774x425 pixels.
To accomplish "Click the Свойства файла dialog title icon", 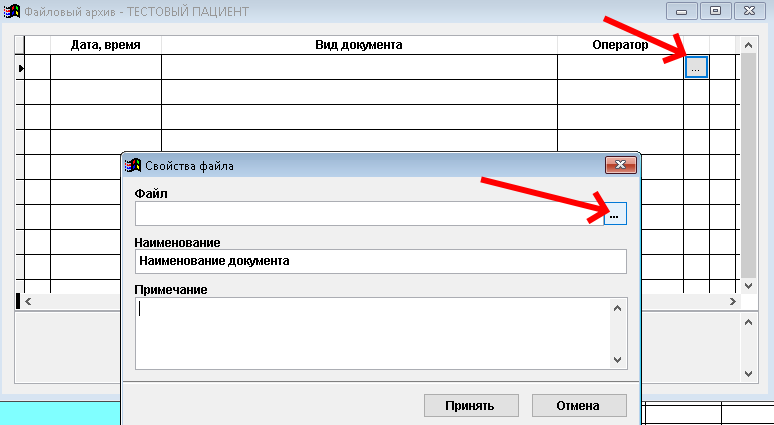I will click(132, 166).
